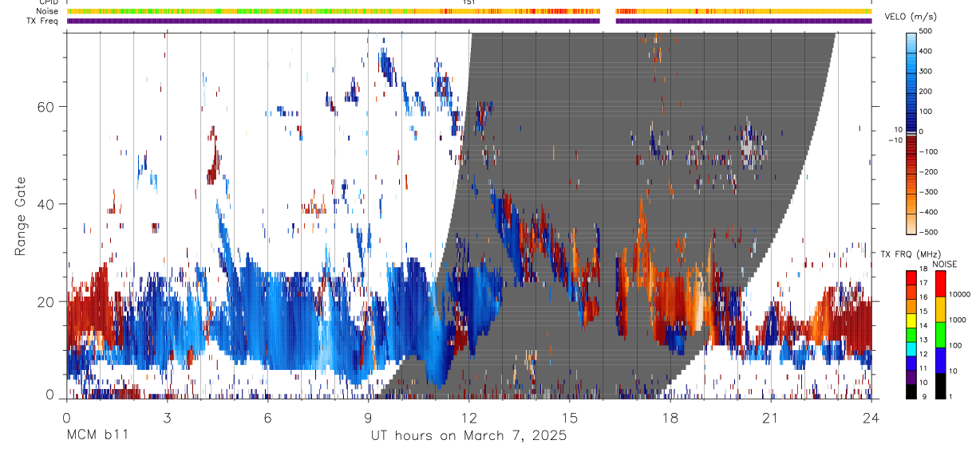Select hour 15 on the UT time axis
Viewport: 980px width, 452px height.
[x=569, y=417]
